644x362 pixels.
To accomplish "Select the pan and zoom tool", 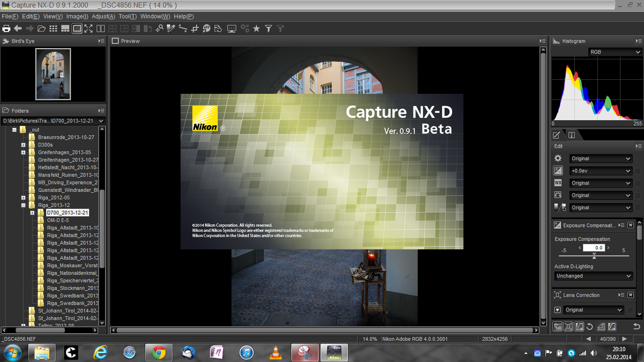I will (159, 29).
